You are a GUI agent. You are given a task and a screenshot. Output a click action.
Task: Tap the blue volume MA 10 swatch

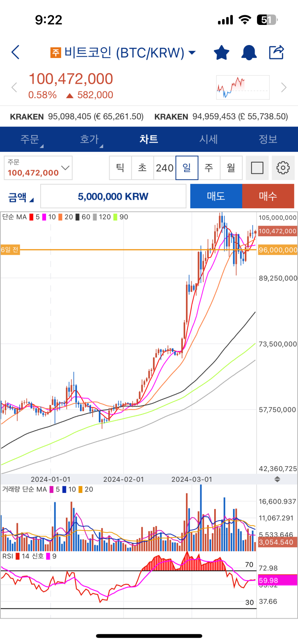[64, 489]
